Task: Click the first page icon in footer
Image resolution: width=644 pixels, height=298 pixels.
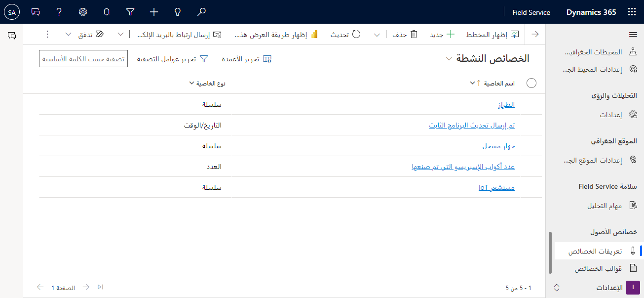Action: 101,287
